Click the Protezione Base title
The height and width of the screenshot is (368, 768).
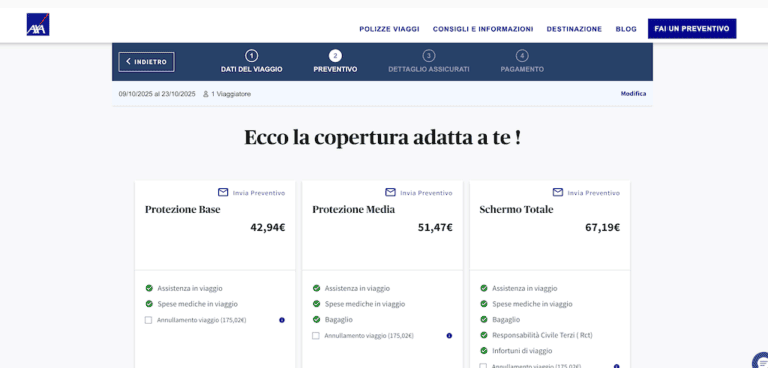coord(183,210)
